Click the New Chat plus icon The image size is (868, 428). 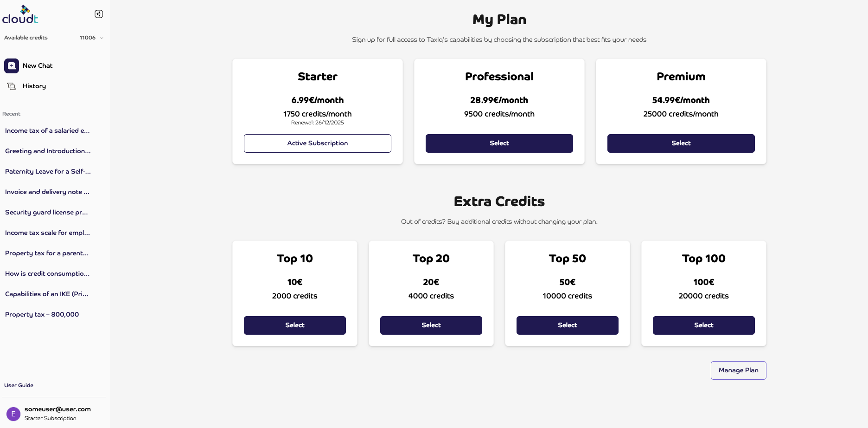[12, 66]
